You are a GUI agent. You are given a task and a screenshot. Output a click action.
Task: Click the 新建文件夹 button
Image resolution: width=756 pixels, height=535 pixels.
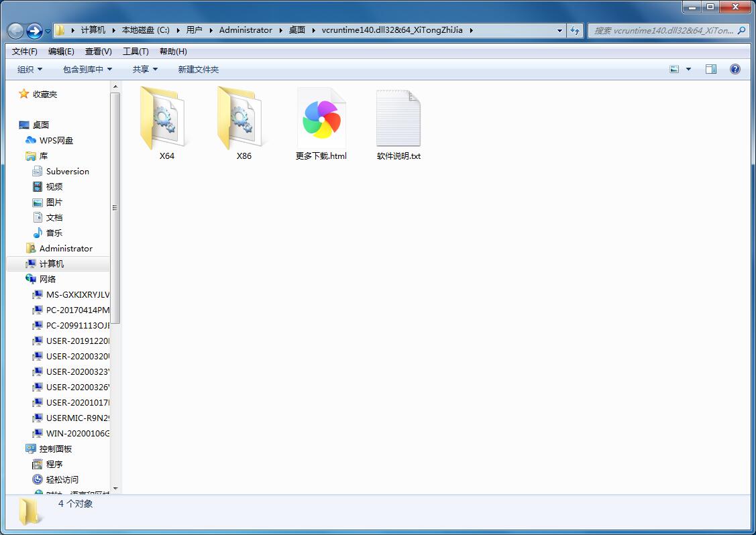point(198,70)
